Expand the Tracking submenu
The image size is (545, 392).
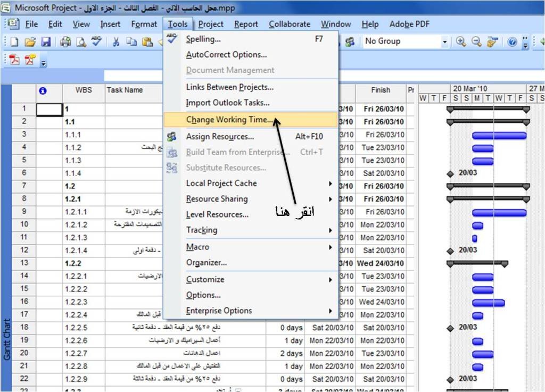330,230
